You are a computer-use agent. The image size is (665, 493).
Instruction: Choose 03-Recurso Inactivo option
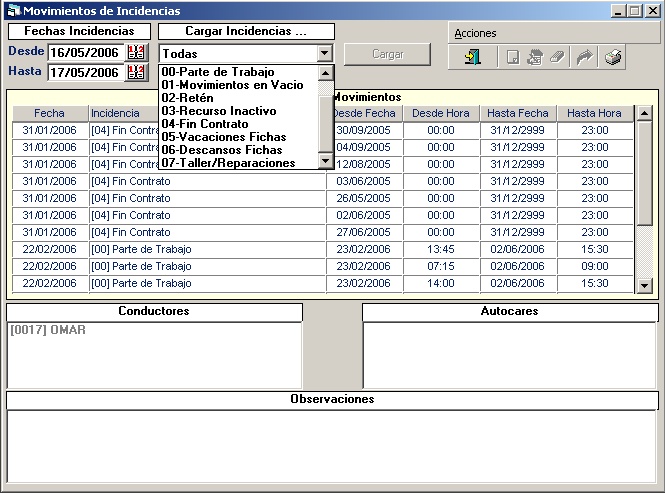coord(219,111)
